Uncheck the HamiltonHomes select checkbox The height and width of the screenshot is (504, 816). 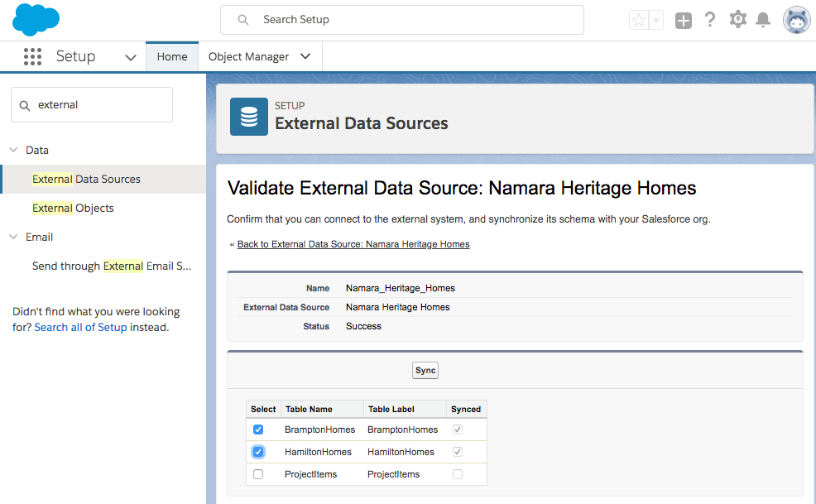coord(259,451)
